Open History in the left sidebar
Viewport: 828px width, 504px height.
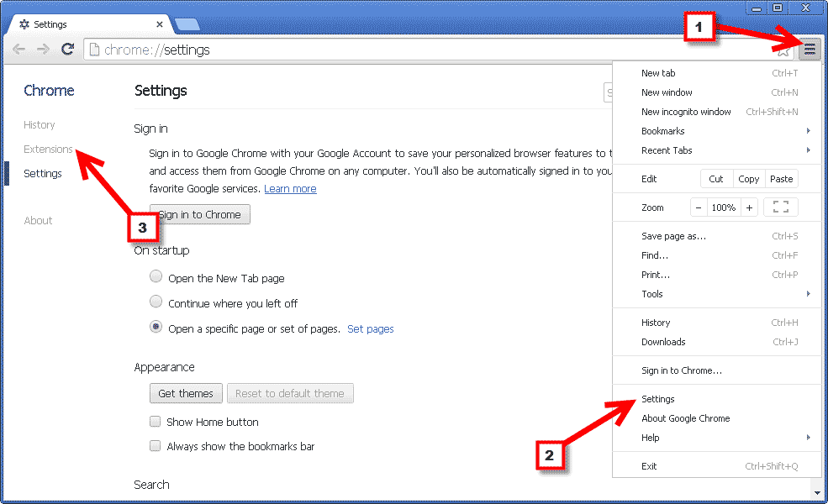[x=39, y=124]
